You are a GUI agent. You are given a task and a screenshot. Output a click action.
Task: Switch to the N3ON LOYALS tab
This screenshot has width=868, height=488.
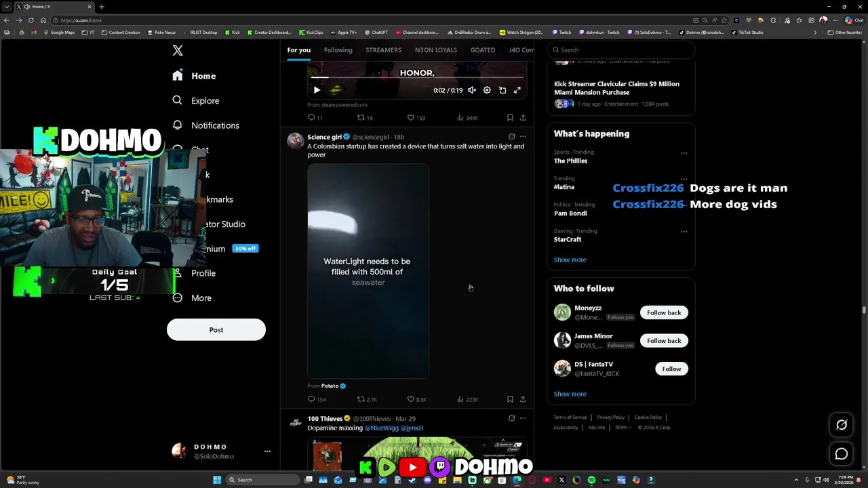tap(435, 49)
